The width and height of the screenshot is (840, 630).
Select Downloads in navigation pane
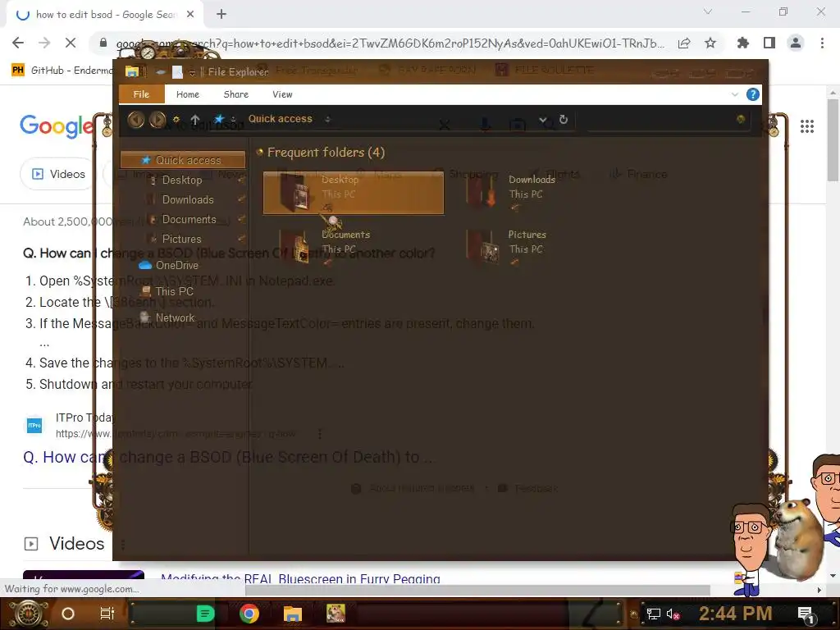tap(188, 200)
